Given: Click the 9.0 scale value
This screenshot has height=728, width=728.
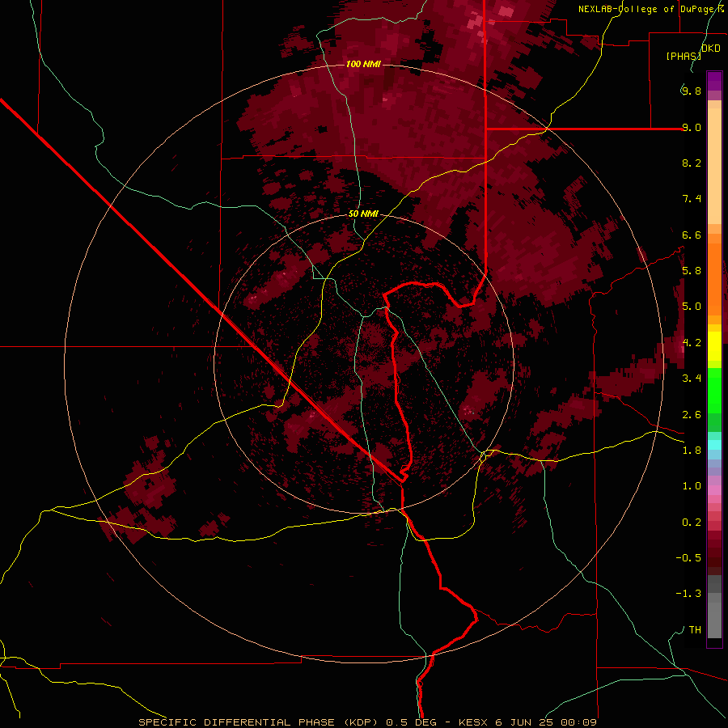Looking at the screenshot, I should pyautogui.click(x=692, y=127).
